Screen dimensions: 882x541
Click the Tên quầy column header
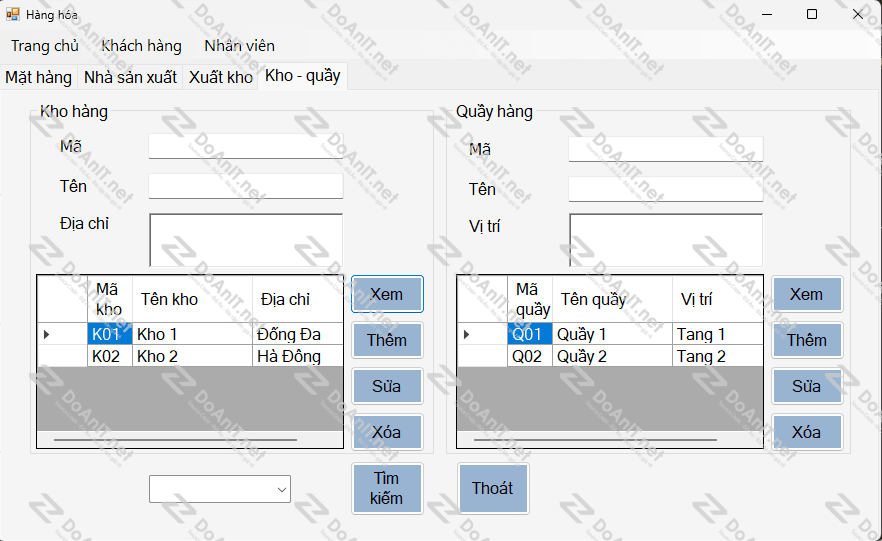point(613,299)
